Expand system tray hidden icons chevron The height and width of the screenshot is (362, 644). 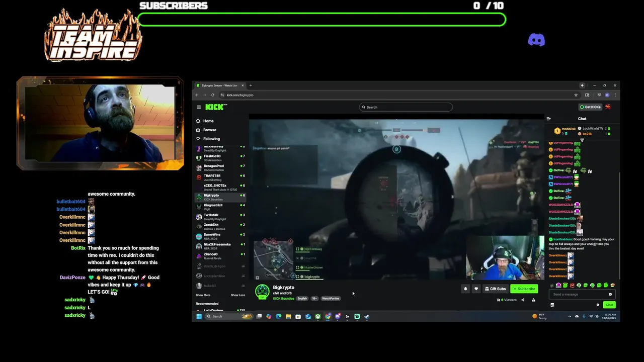(570, 316)
